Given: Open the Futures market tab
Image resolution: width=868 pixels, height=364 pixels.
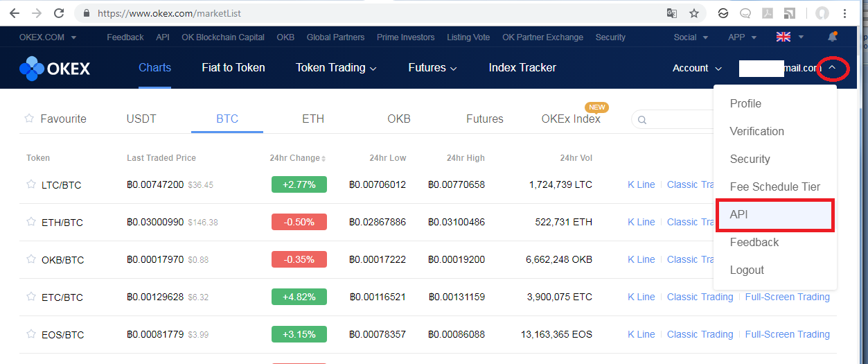Looking at the screenshot, I should pyautogui.click(x=485, y=119).
